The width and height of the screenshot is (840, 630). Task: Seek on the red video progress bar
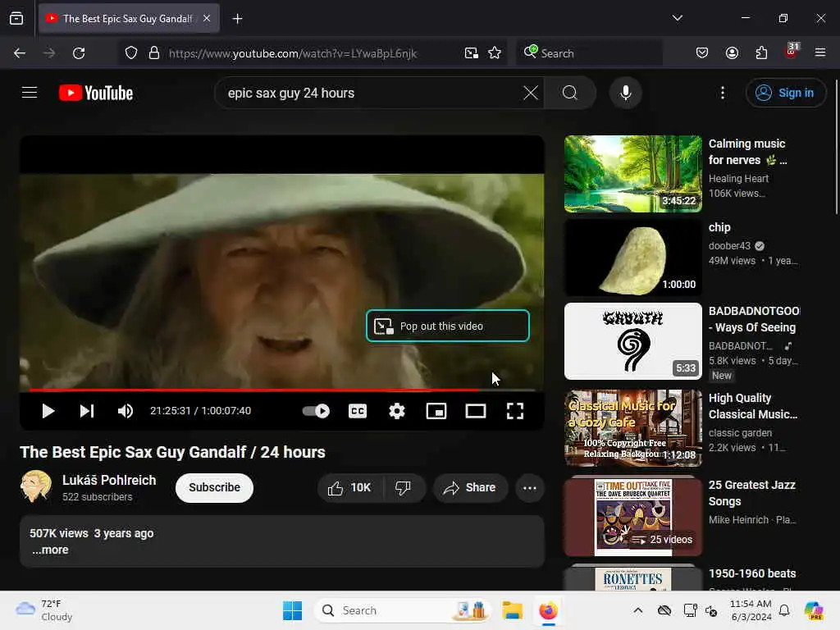click(282, 390)
